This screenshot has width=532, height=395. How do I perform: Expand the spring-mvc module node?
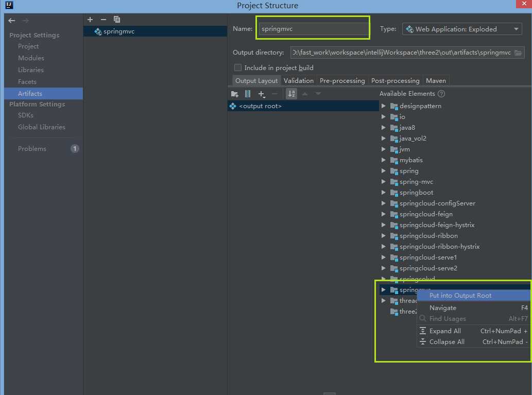click(383, 182)
